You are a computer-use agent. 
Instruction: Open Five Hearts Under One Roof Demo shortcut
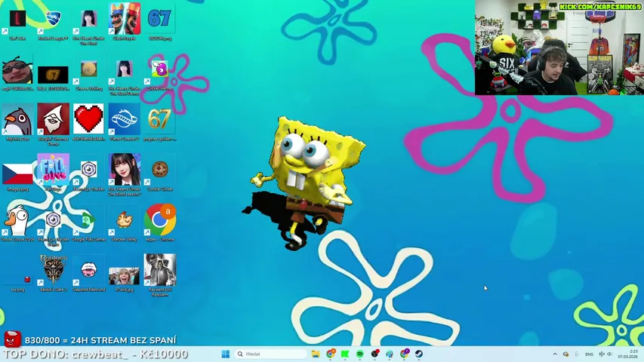pos(125,76)
